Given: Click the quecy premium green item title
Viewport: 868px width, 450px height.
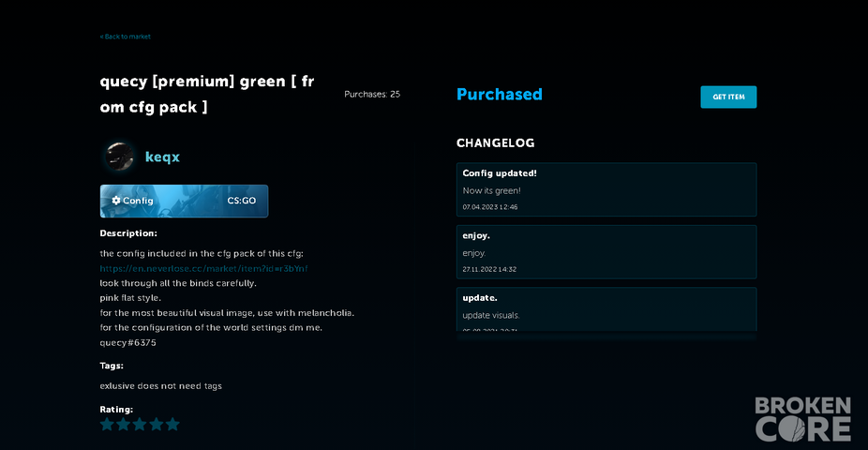Looking at the screenshot, I should [207, 94].
